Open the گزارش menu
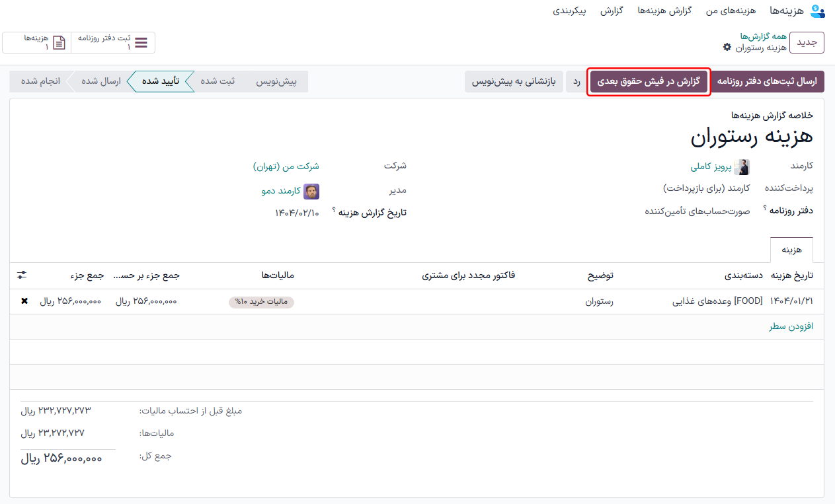This screenshot has width=835, height=504. [x=612, y=11]
